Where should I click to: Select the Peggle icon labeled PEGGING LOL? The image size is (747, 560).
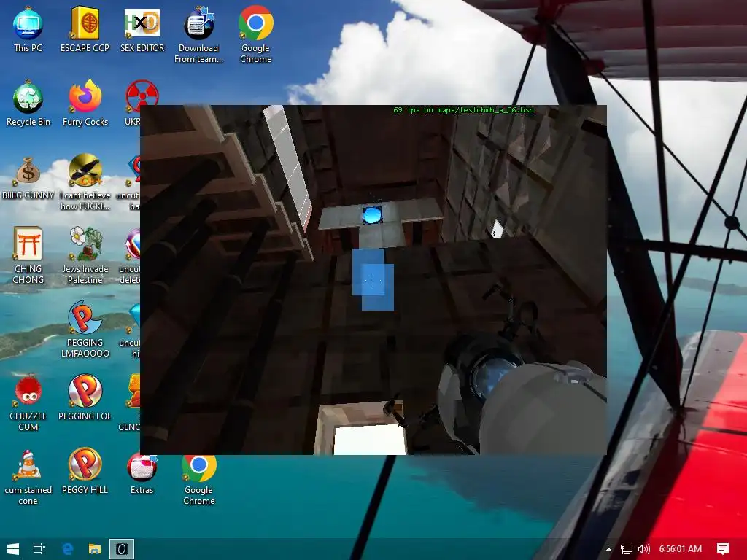click(85, 398)
